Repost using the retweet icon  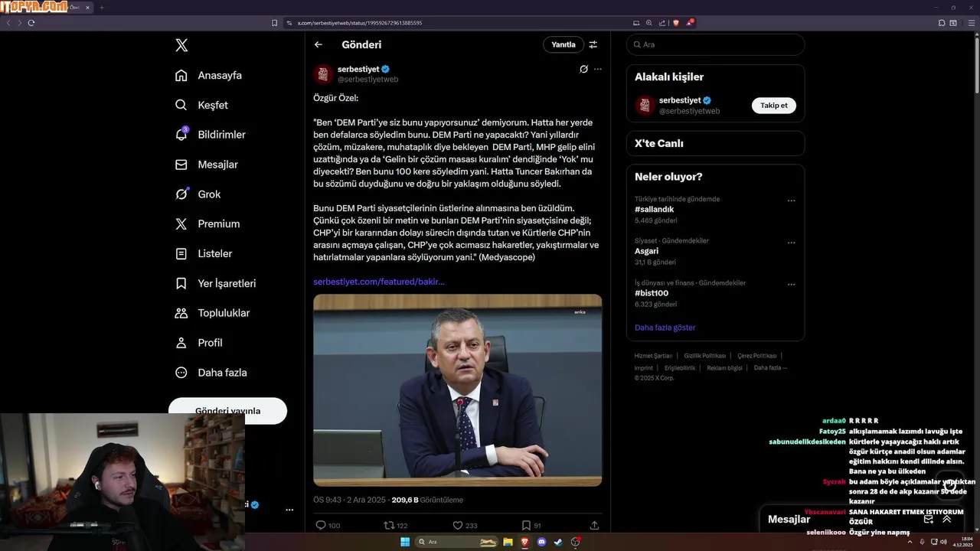click(x=389, y=525)
